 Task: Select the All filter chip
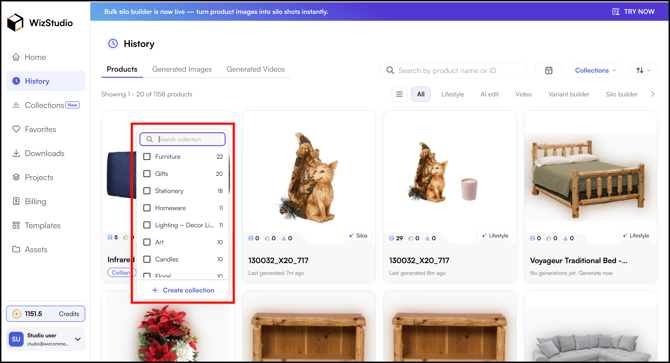coord(421,94)
